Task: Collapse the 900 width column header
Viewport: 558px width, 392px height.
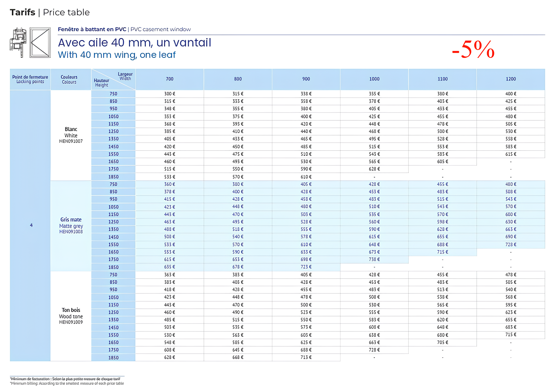Action: [x=306, y=79]
